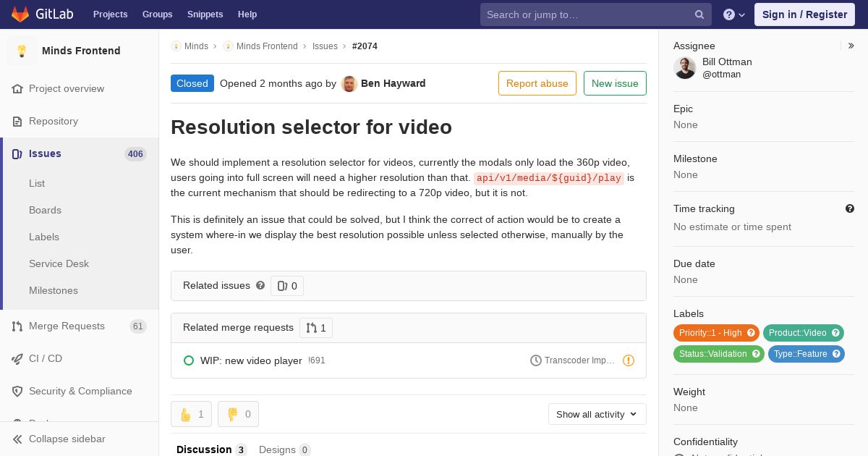This screenshot has width=868, height=456.
Task: Click Related issues help icon
Action: 260,285
